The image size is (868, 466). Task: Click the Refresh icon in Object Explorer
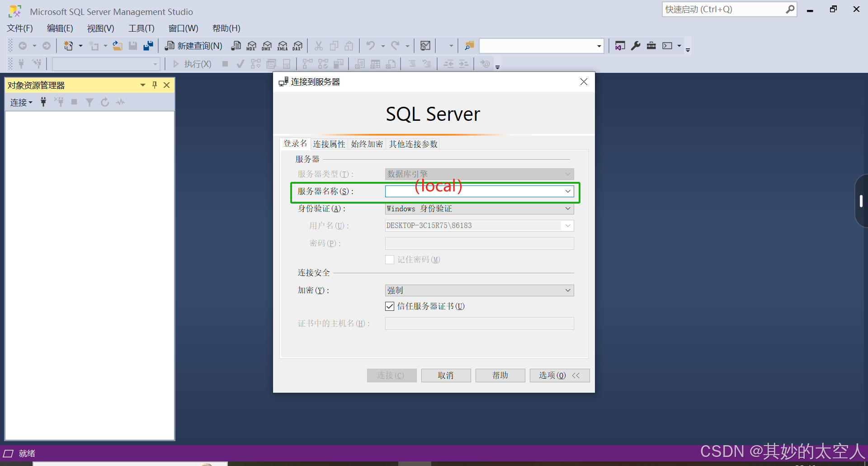(105, 102)
